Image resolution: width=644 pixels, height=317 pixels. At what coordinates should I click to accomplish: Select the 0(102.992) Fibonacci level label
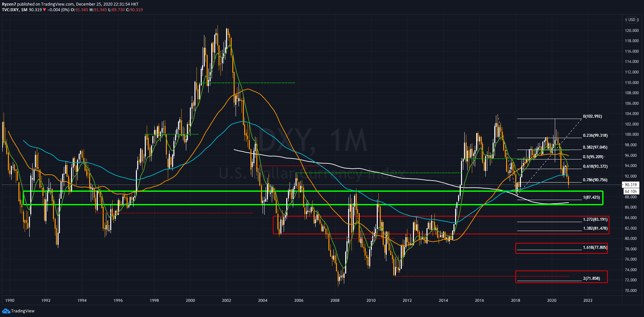tap(592, 116)
